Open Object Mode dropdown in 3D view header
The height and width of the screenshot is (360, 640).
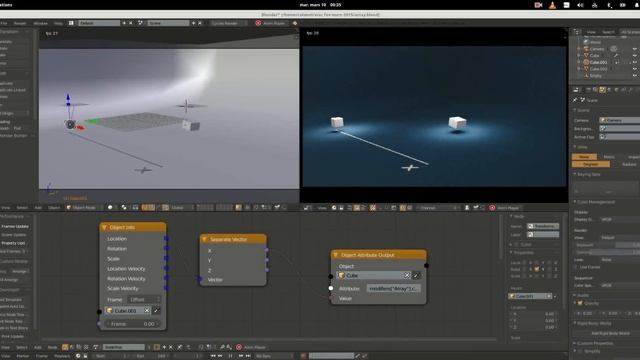point(84,208)
